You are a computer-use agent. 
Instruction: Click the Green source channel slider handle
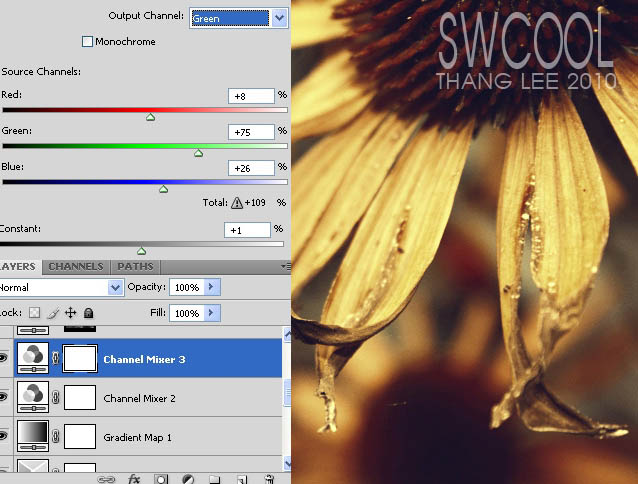pos(199,153)
